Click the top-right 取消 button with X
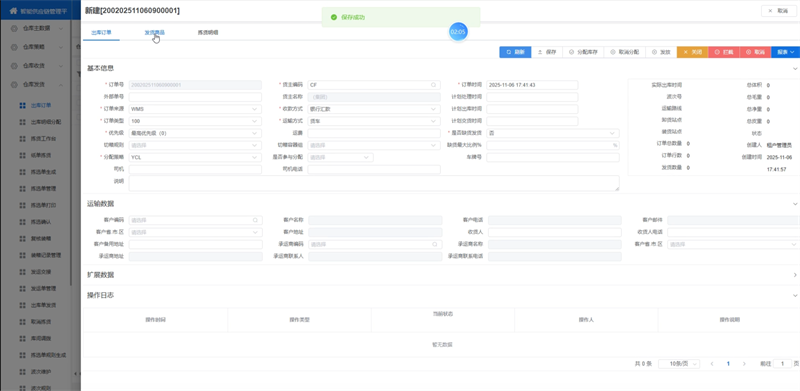 (x=779, y=11)
